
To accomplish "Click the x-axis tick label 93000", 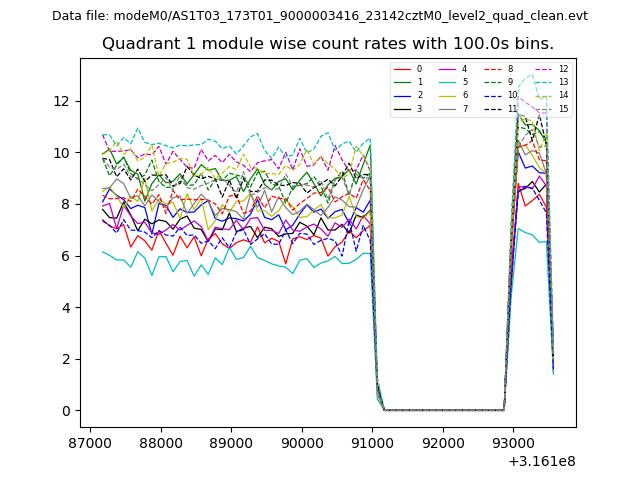I will tap(513, 443).
